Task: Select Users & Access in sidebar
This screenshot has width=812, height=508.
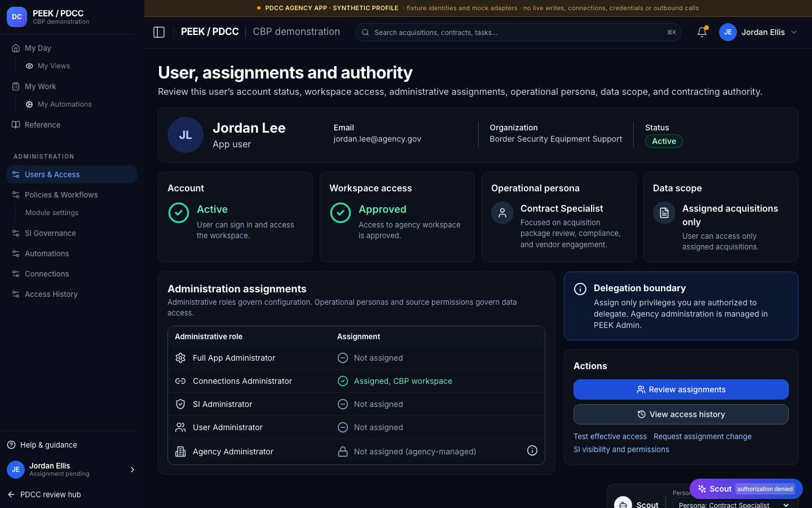Action: tap(72, 174)
